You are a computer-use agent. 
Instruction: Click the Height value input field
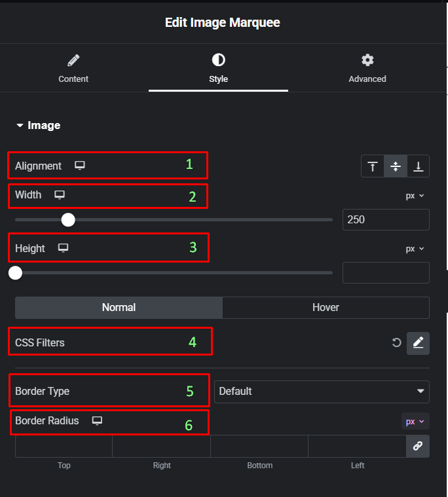click(386, 273)
